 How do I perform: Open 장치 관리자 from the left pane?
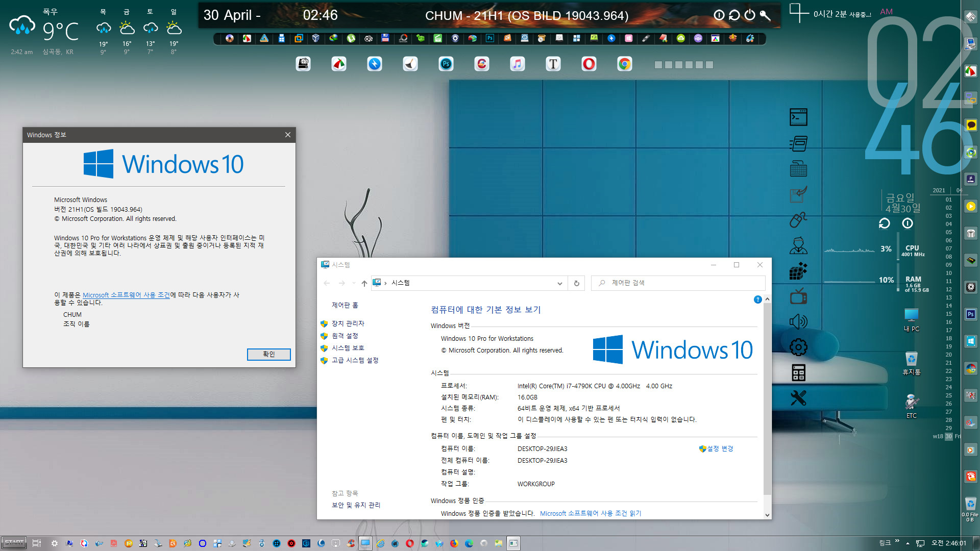(x=348, y=323)
